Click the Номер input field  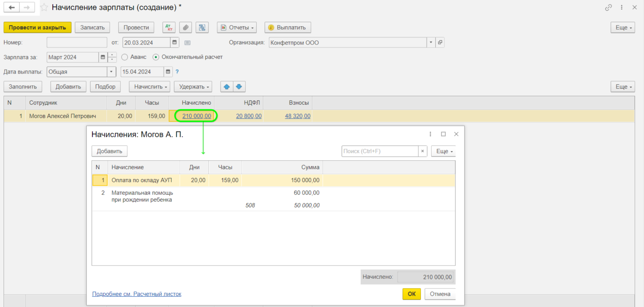[x=77, y=42]
